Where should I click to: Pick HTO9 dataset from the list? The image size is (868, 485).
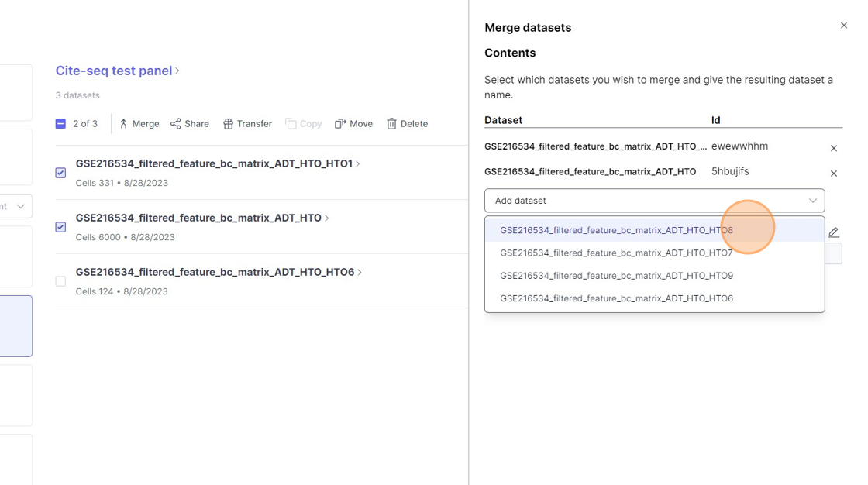616,276
